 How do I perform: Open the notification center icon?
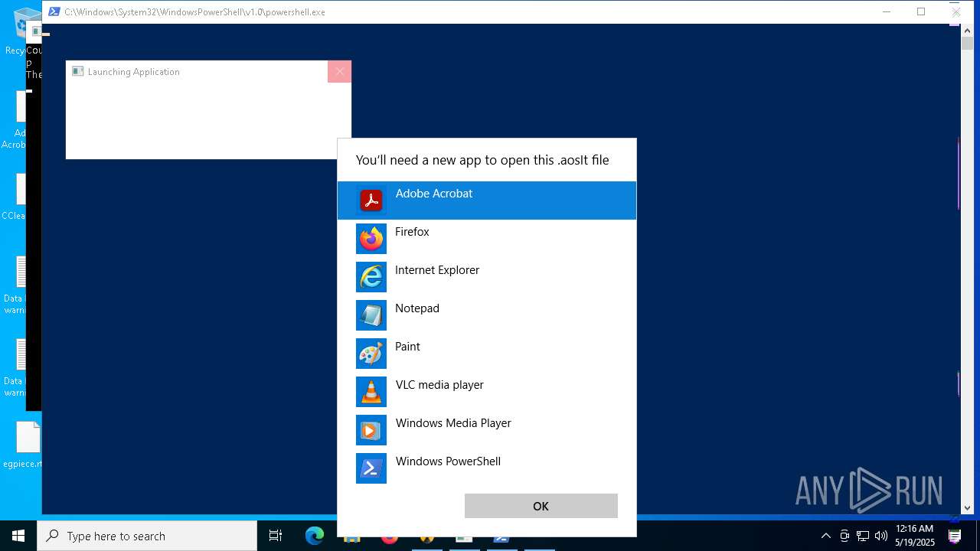(955, 536)
